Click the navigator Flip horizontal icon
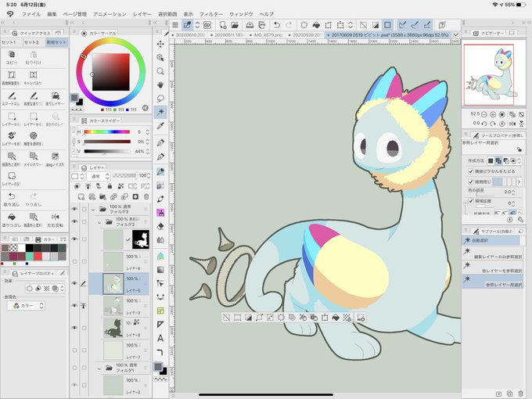This screenshot has height=399, width=532. point(512,124)
